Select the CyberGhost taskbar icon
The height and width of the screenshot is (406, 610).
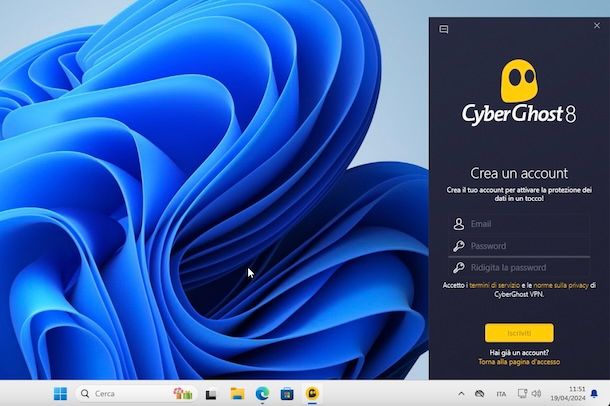(x=312, y=394)
